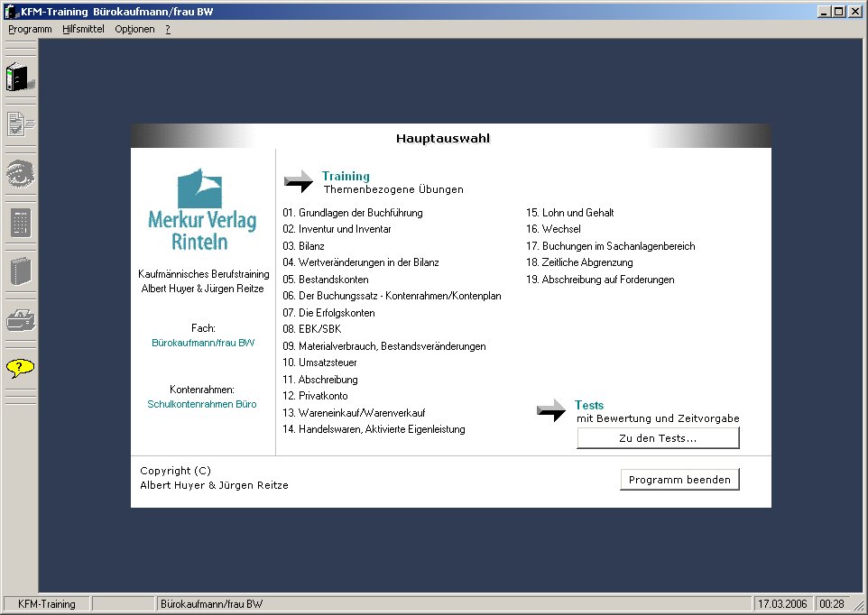Select topic 10 Umsatzsteuer
This screenshot has height=615, width=868.
(x=319, y=363)
